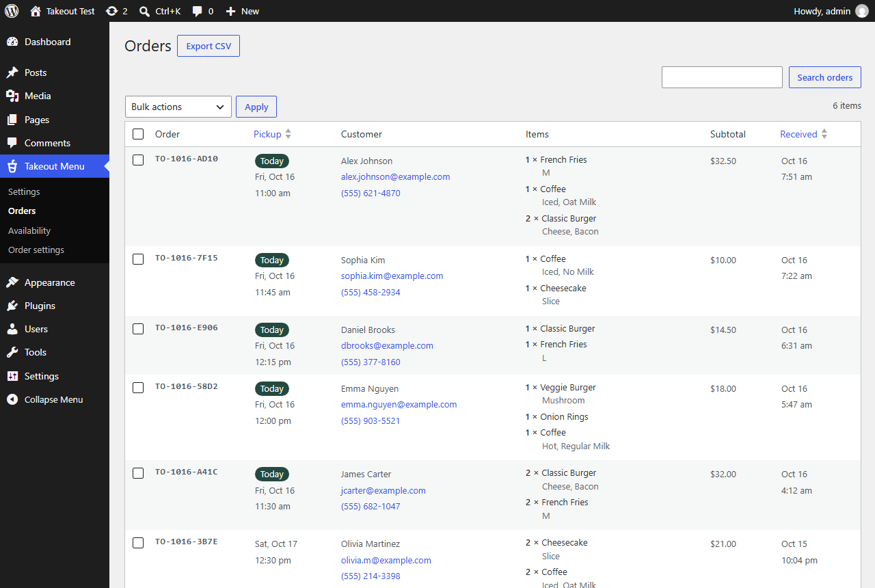Click the WordPress logo icon

(12, 11)
